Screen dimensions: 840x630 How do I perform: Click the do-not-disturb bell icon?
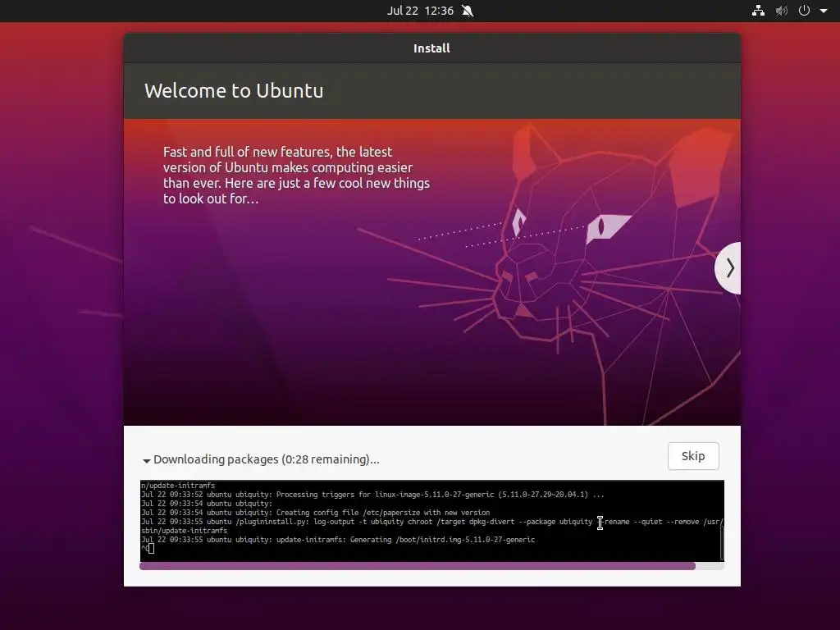point(468,11)
